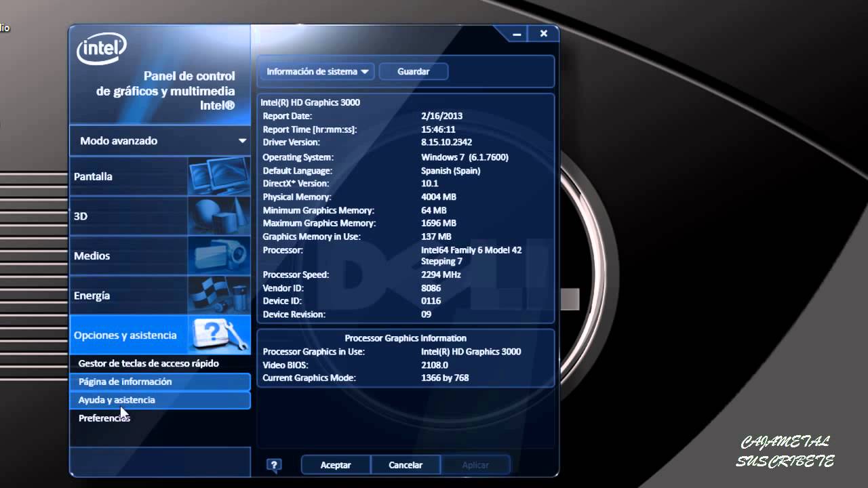Screen dimensions: 868x488
Task: Click the Intel logo
Action: (102, 49)
